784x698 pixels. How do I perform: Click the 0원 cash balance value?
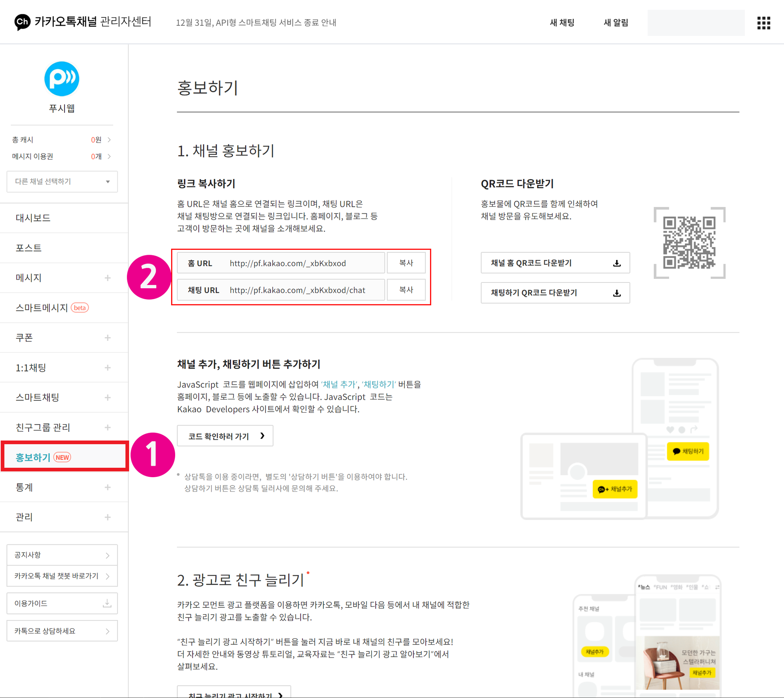click(96, 140)
